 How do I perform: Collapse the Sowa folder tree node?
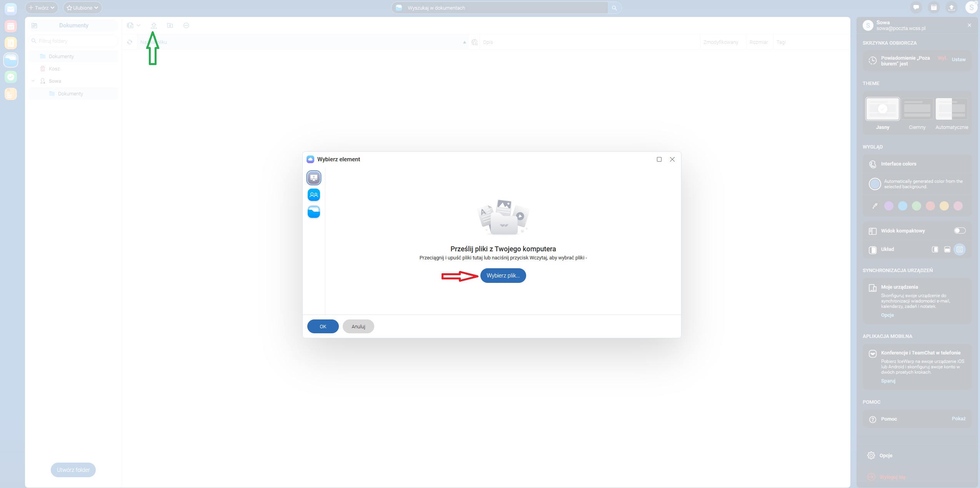[33, 81]
